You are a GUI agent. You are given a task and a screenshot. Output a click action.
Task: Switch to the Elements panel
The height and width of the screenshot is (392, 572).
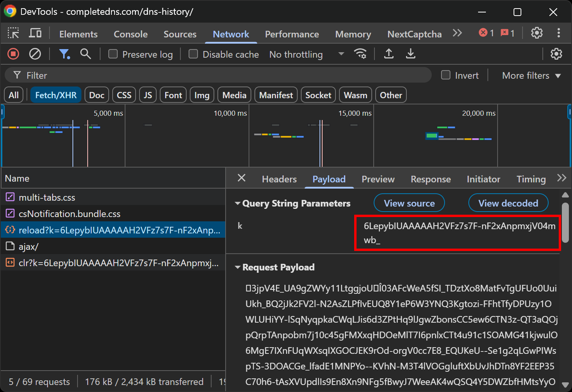(x=78, y=34)
